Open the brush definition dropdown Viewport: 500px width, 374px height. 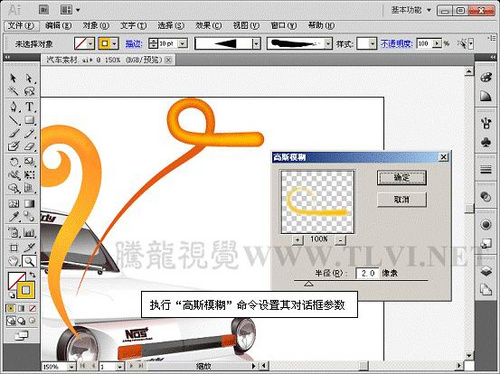pos(328,44)
